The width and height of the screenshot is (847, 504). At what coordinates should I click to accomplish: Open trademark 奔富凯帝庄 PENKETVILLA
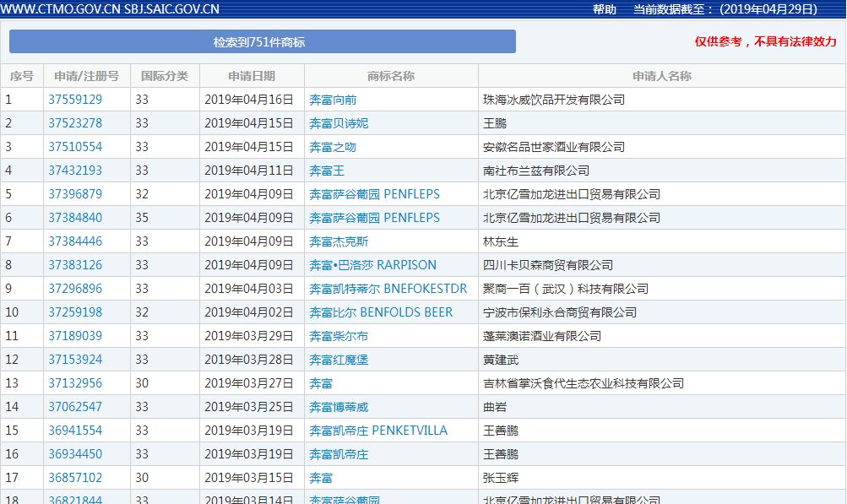click(379, 430)
